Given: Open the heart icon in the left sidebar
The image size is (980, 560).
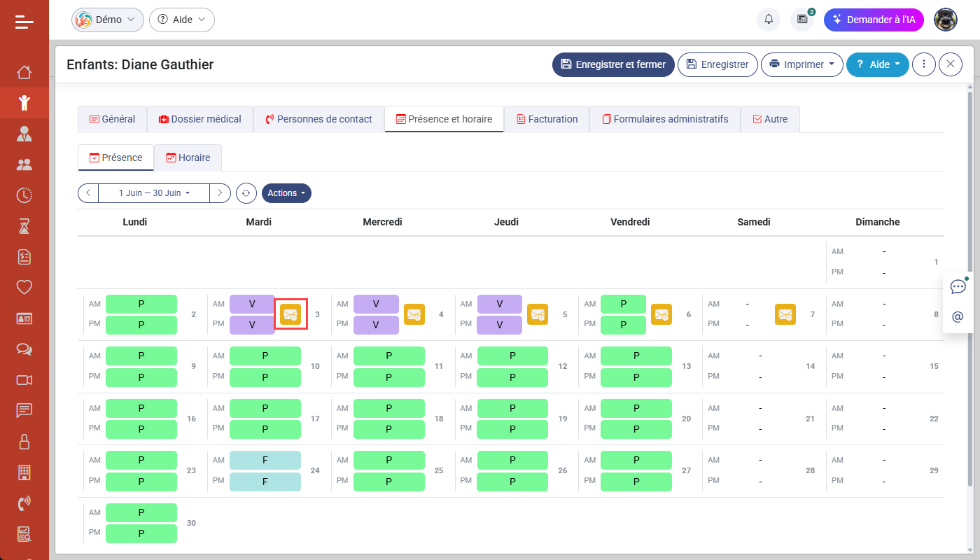Looking at the screenshot, I should pos(24,288).
